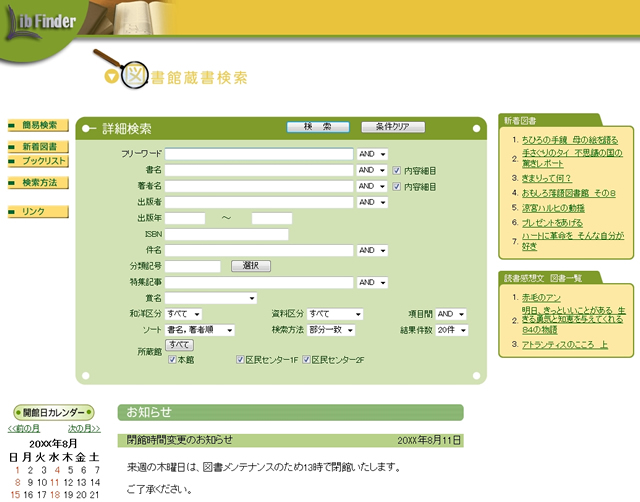Viewport: 640px width, 502px height.
Task: Click the フリーワード text field
Action: (x=259, y=155)
